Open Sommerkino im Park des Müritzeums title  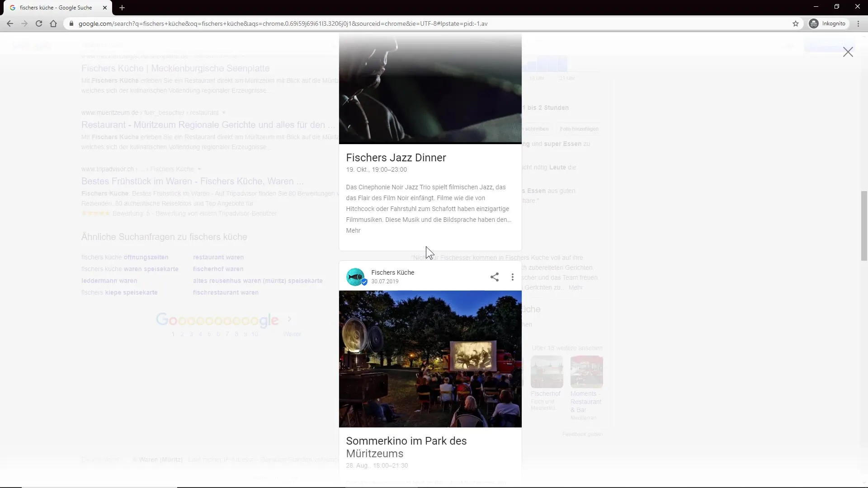point(406,447)
